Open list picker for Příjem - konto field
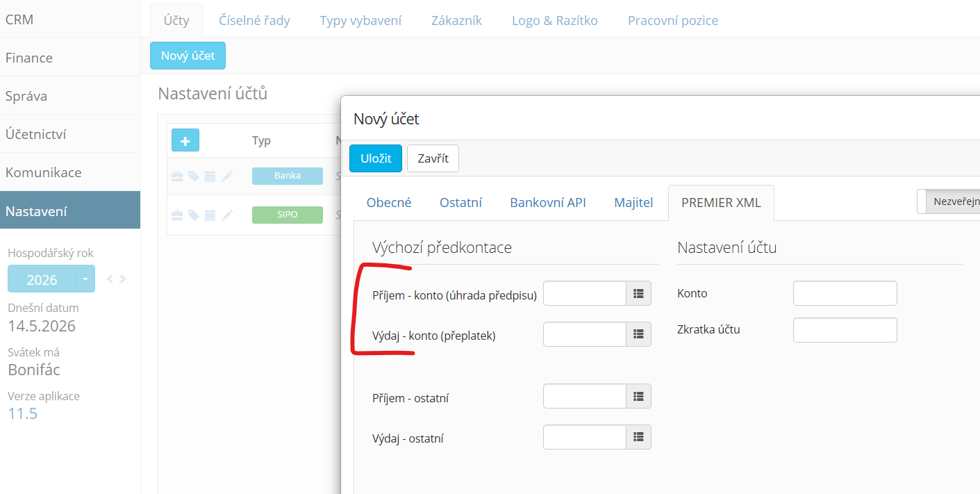Screen dimensions: 980x494 coord(639,293)
